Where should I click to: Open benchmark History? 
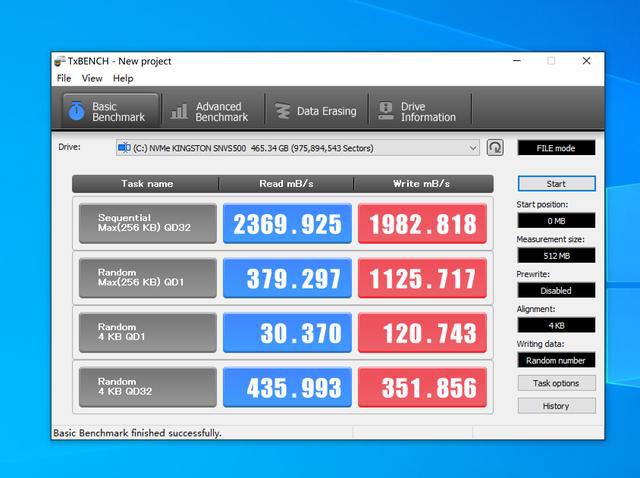(556, 406)
